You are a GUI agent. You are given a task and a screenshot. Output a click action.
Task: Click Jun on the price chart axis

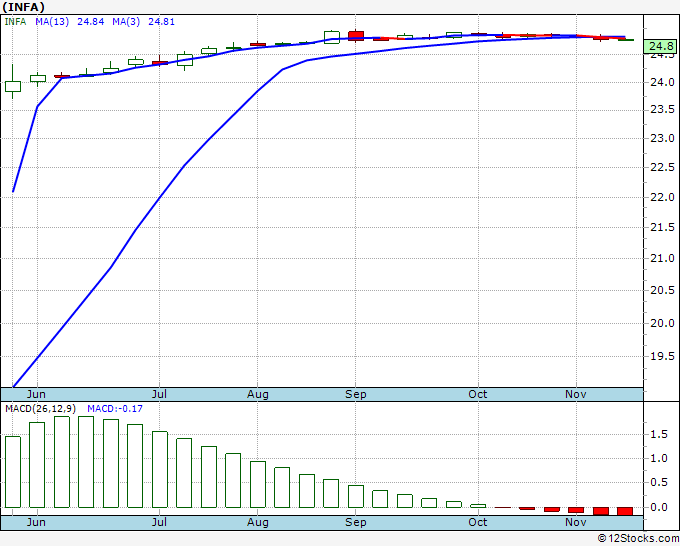pyautogui.click(x=36, y=394)
